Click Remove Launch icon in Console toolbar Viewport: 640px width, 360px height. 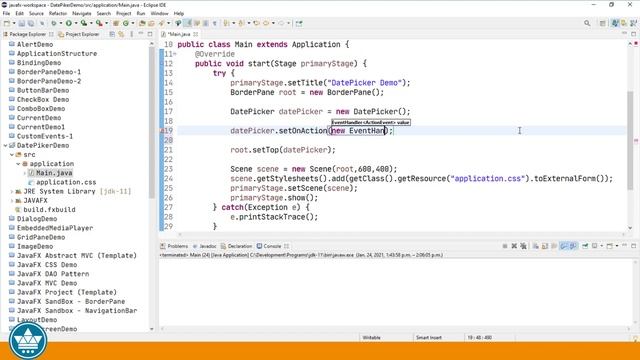click(x=514, y=246)
